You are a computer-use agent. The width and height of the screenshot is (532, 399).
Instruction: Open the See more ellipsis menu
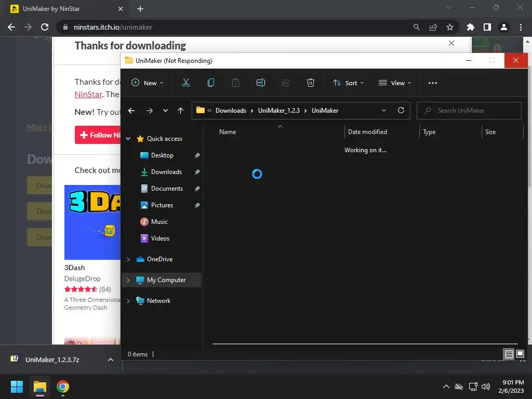pos(433,83)
